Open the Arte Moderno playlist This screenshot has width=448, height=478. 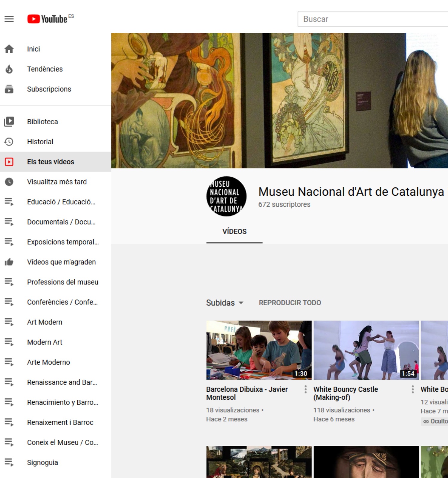coord(56,362)
